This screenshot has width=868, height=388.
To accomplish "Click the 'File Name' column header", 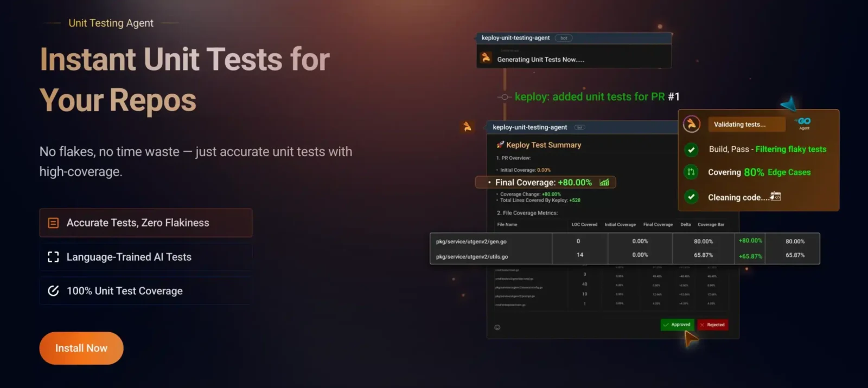I will click(507, 224).
